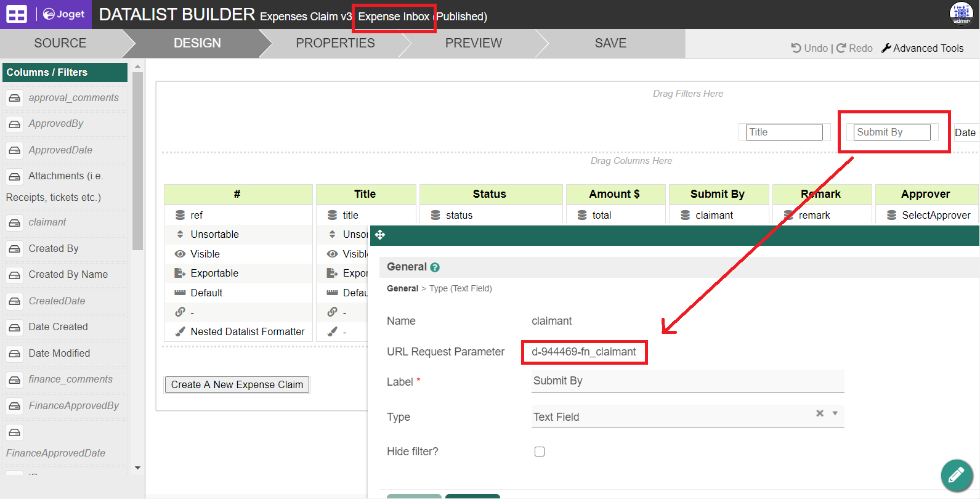980x499 pixels.
Task: Select the Attachments field in Columns panel
Action: coord(65,187)
